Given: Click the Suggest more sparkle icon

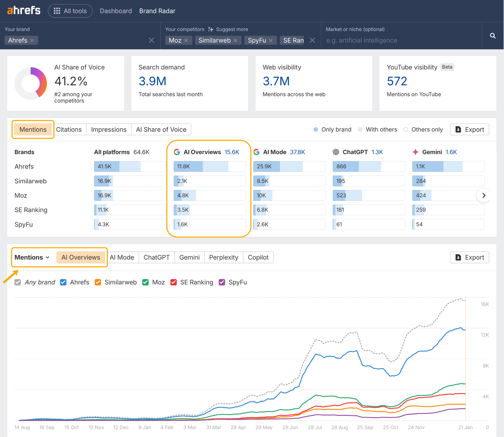Looking at the screenshot, I should 210,29.
